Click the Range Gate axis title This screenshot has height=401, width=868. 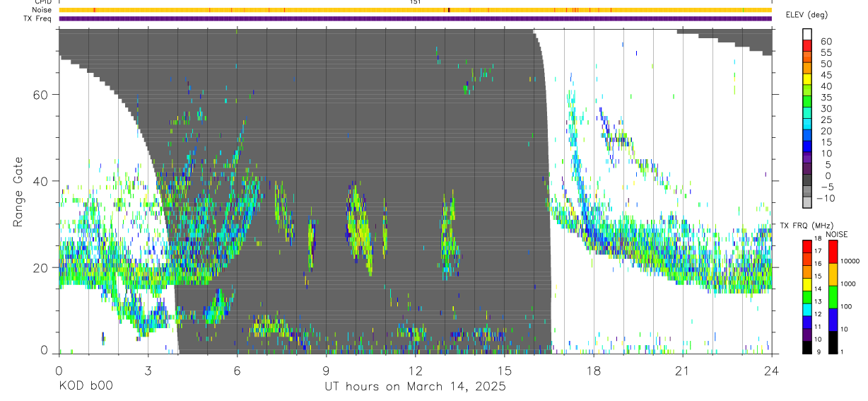pos(19,192)
